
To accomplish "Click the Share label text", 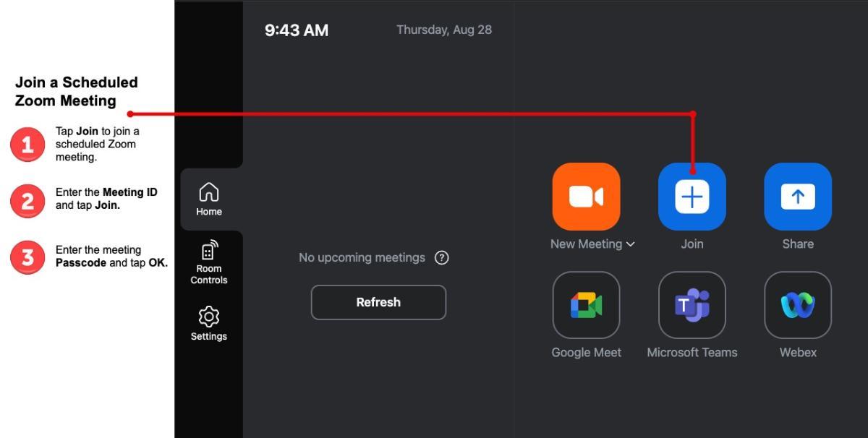I will (797, 244).
